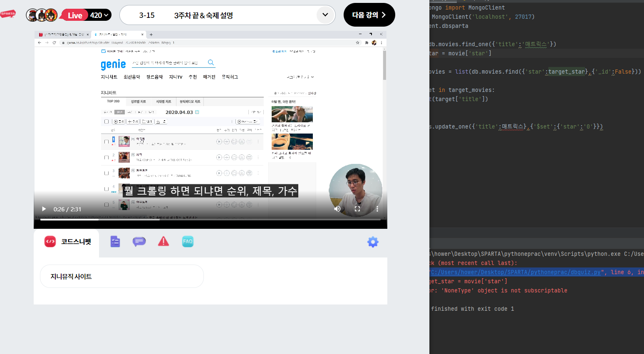Open the chat bubble tab below video
The image size is (644, 354).
point(139,241)
